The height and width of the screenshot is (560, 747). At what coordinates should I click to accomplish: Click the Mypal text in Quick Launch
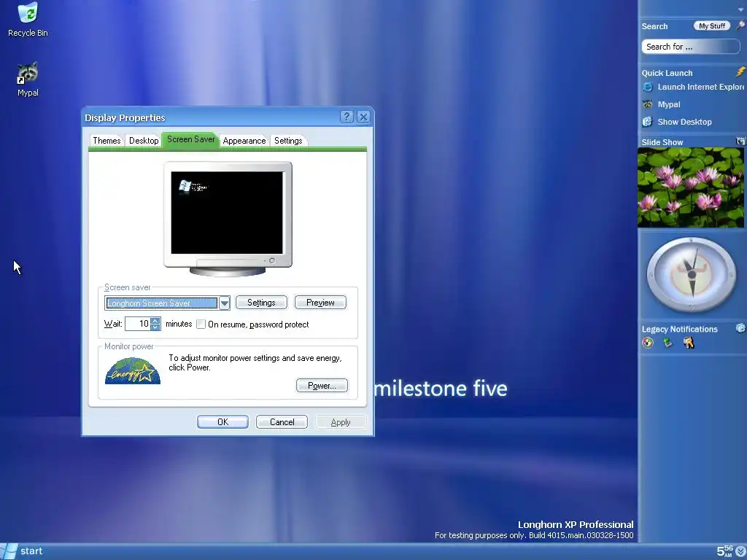[669, 104]
